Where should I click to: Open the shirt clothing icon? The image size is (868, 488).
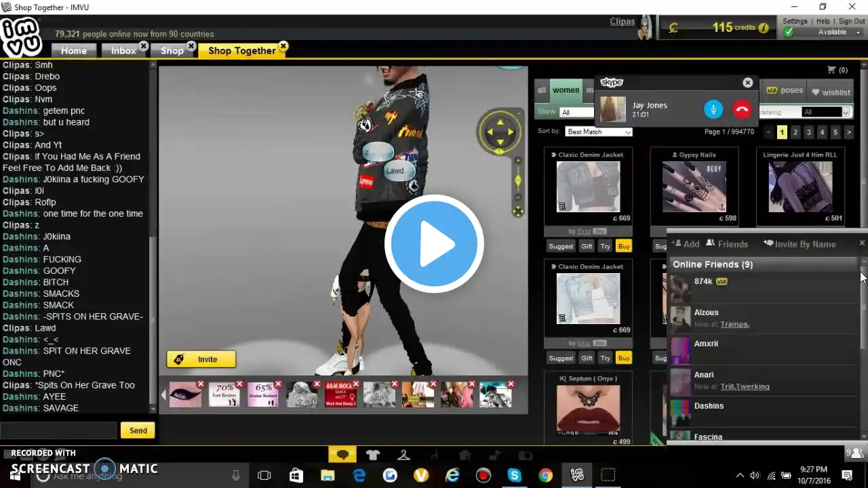tap(373, 455)
